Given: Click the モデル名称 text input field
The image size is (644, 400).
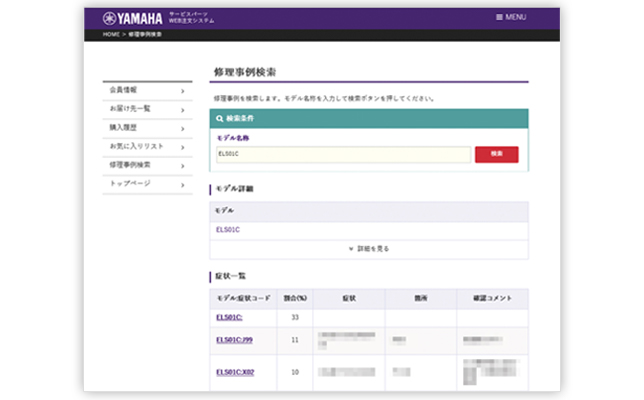Looking at the screenshot, I should 343,154.
